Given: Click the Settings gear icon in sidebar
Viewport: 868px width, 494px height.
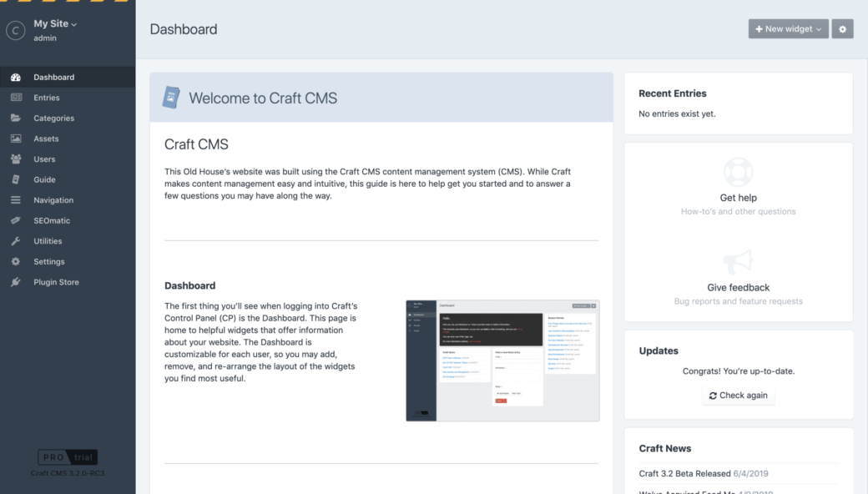Looking at the screenshot, I should point(16,261).
